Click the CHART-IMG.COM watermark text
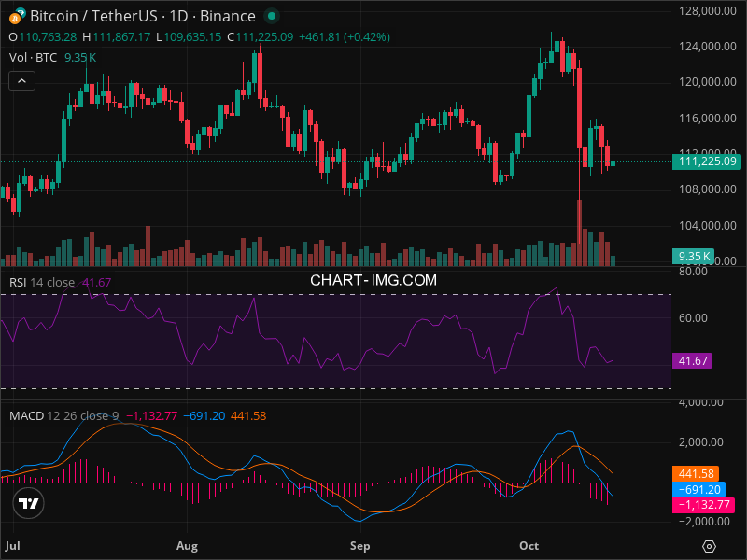 (373, 279)
